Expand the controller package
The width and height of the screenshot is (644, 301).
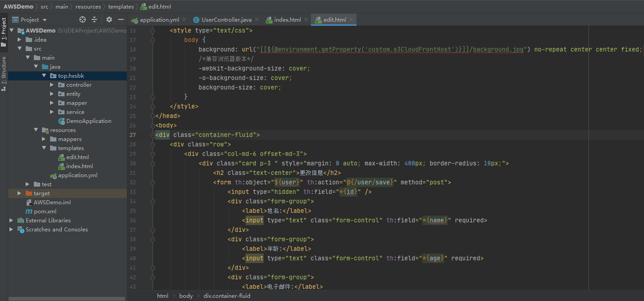click(52, 85)
